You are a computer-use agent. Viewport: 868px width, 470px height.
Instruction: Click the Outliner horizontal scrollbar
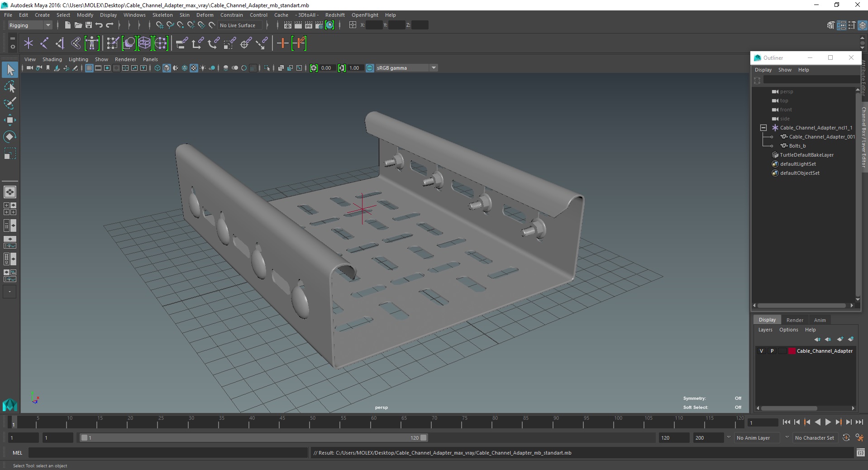801,306
